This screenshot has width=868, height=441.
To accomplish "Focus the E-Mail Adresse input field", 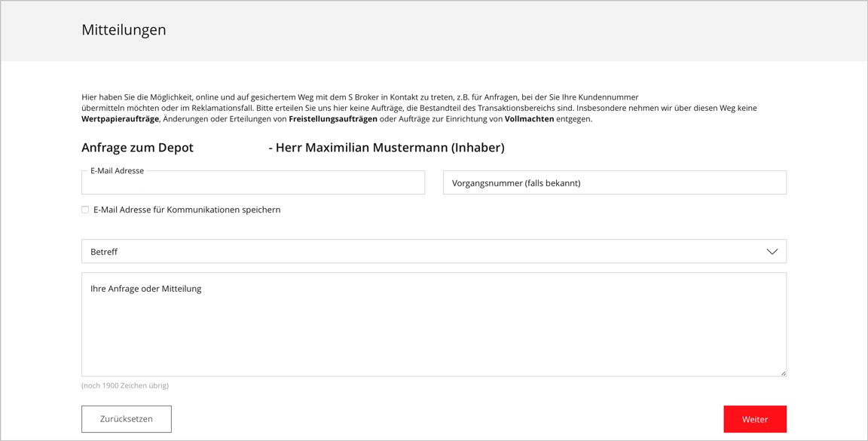I will [x=253, y=183].
